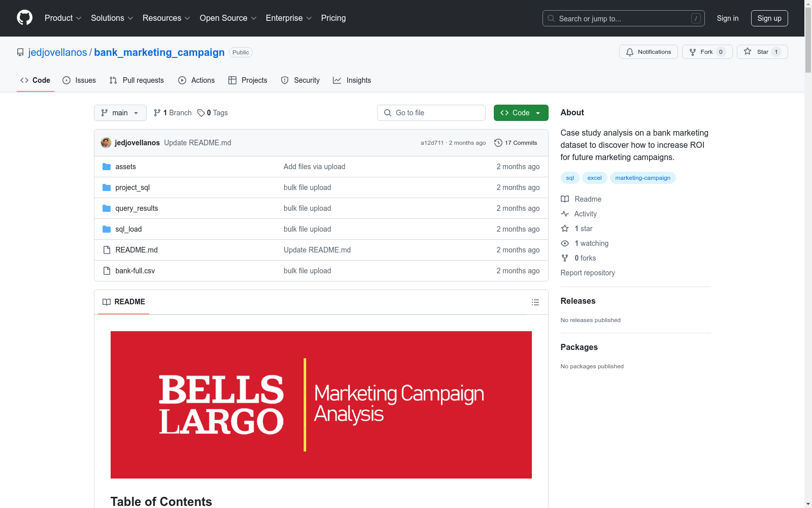The width and height of the screenshot is (812, 508).
Task: Click the Notifications bell button
Action: (x=648, y=52)
